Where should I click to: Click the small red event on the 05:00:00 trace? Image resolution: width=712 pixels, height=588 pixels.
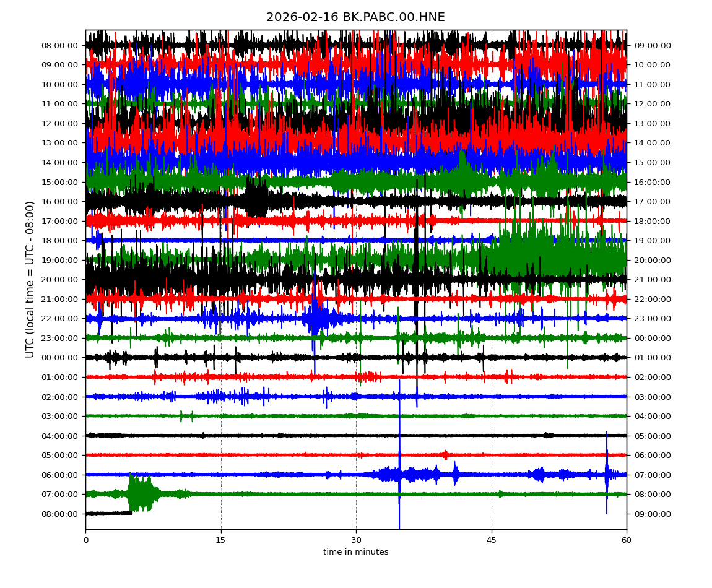coord(445,455)
